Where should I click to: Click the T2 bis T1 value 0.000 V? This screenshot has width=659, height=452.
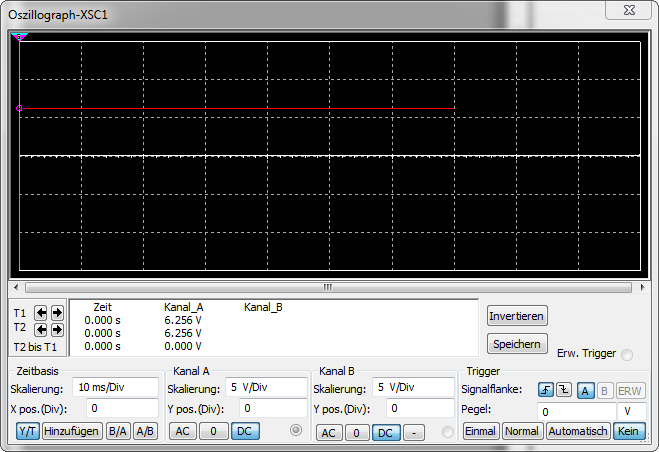point(183,346)
